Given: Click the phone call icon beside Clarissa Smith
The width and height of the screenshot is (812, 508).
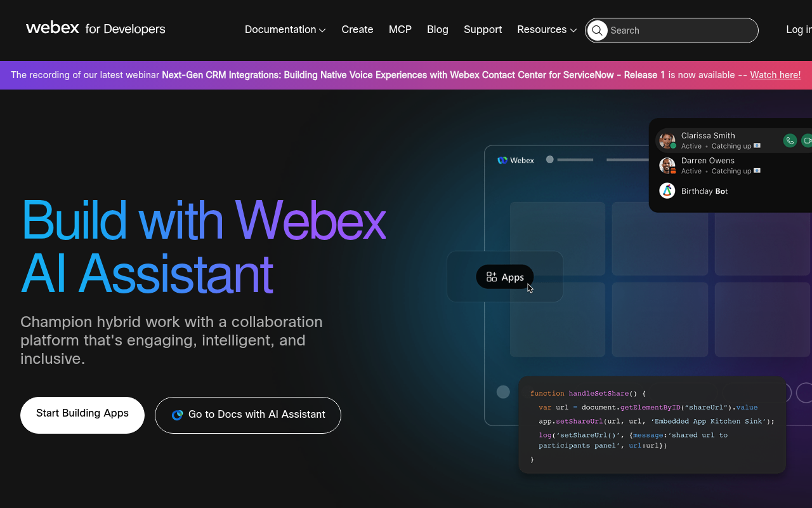Looking at the screenshot, I should (790, 141).
